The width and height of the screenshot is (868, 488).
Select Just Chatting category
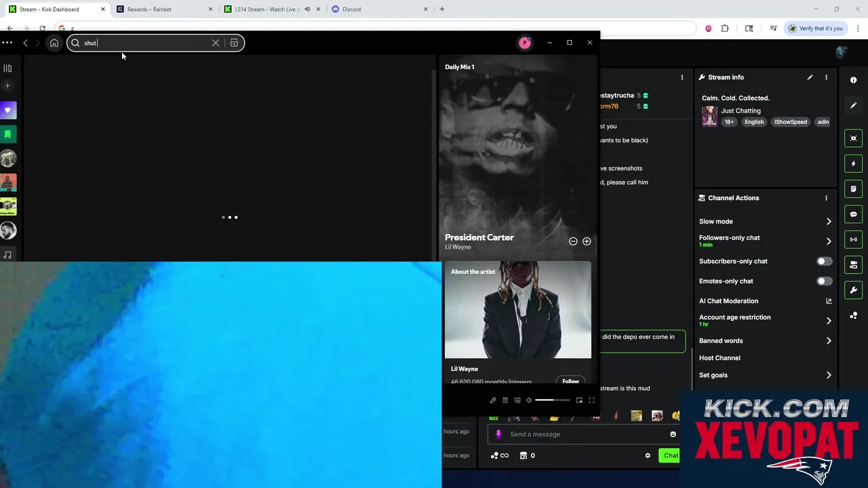click(741, 110)
